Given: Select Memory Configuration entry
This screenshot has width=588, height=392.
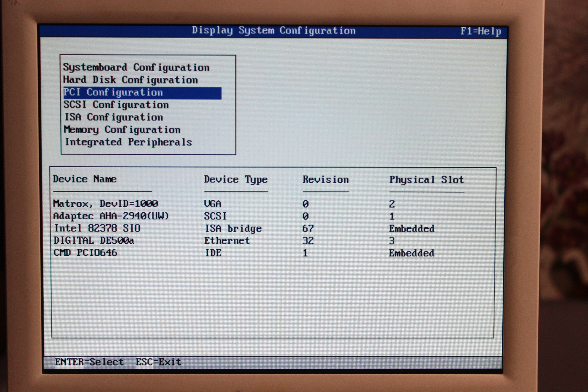Looking at the screenshot, I should [x=122, y=130].
